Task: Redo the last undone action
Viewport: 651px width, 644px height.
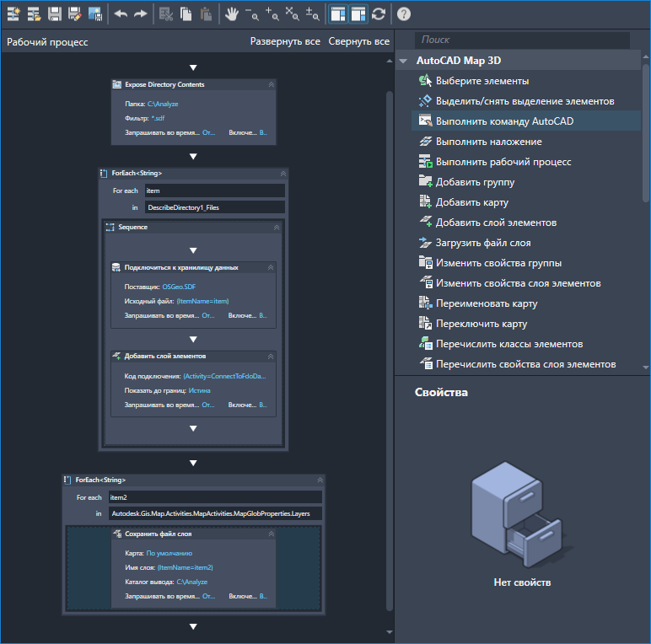Action: point(140,14)
